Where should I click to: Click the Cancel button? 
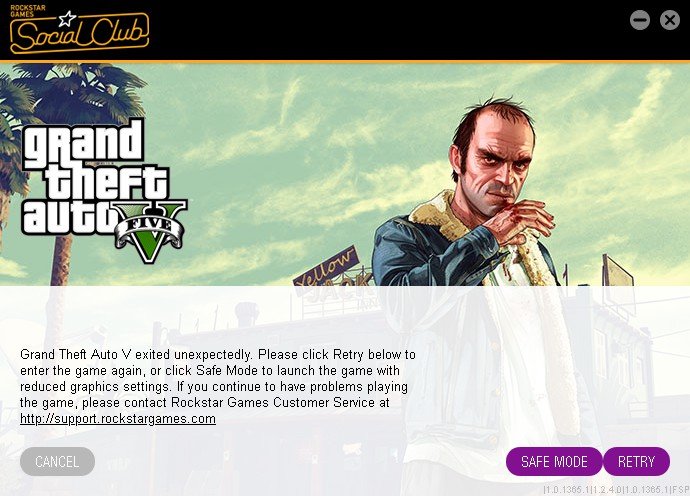(57, 462)
